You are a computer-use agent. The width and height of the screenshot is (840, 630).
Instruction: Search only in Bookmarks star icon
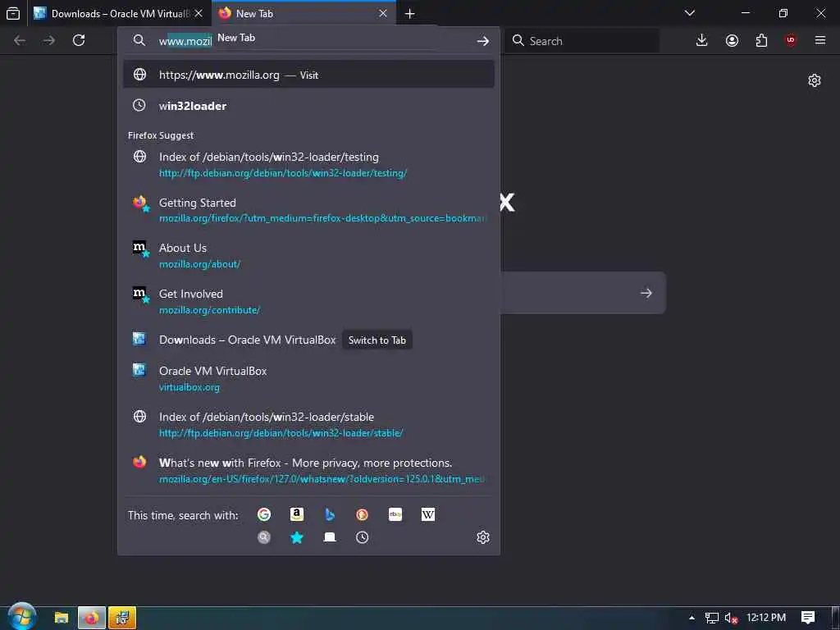coord(297,537)
